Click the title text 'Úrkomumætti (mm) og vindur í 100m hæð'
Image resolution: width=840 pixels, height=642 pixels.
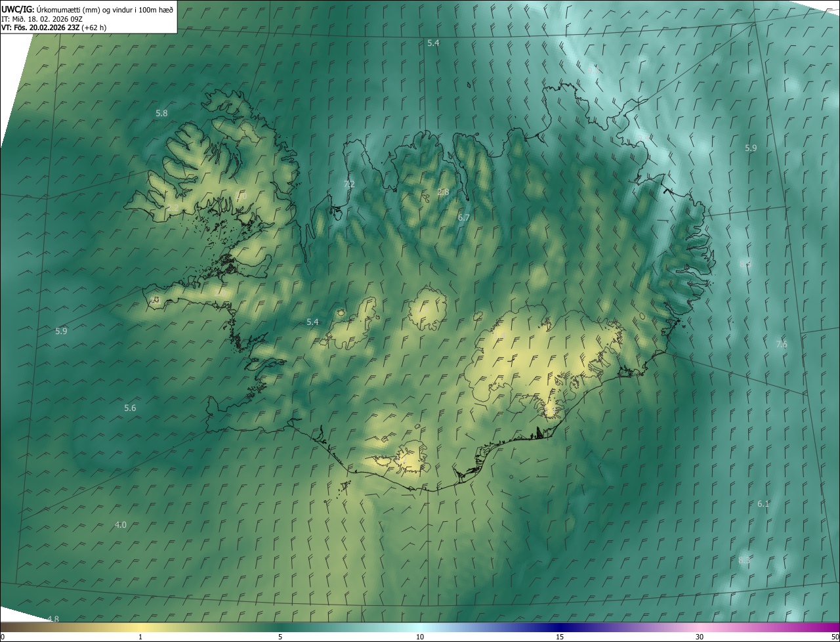pos(104,9)
